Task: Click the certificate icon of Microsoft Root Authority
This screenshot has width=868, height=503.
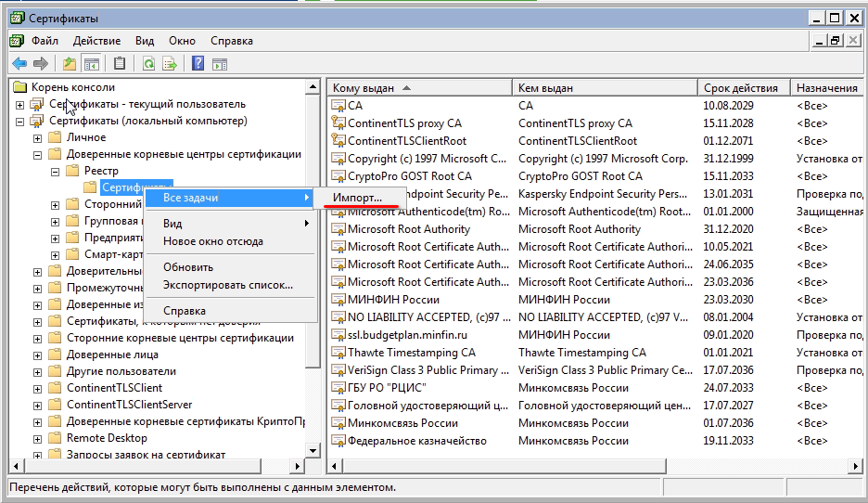Action: 338,229
